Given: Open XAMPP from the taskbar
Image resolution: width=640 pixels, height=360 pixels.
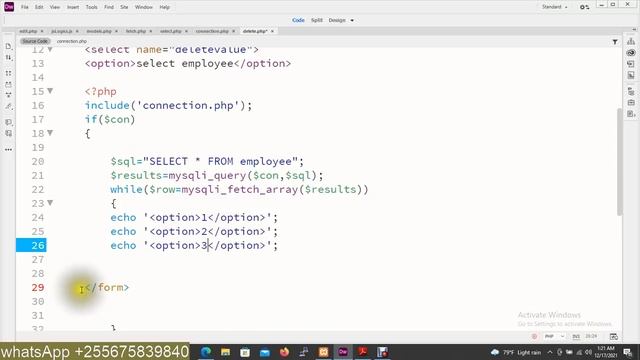Looking at the screenshot, I should coord(323,351).
